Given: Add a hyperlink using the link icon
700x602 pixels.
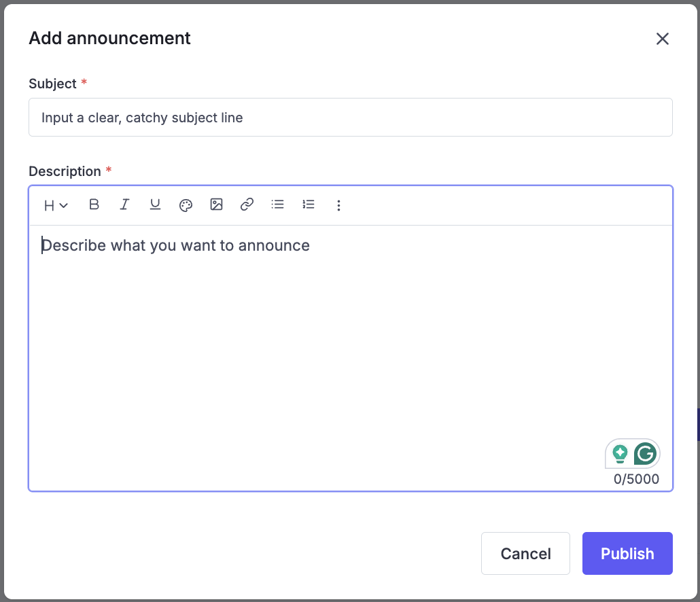Looking at the screenshot, I should click(x=247, y=205).
